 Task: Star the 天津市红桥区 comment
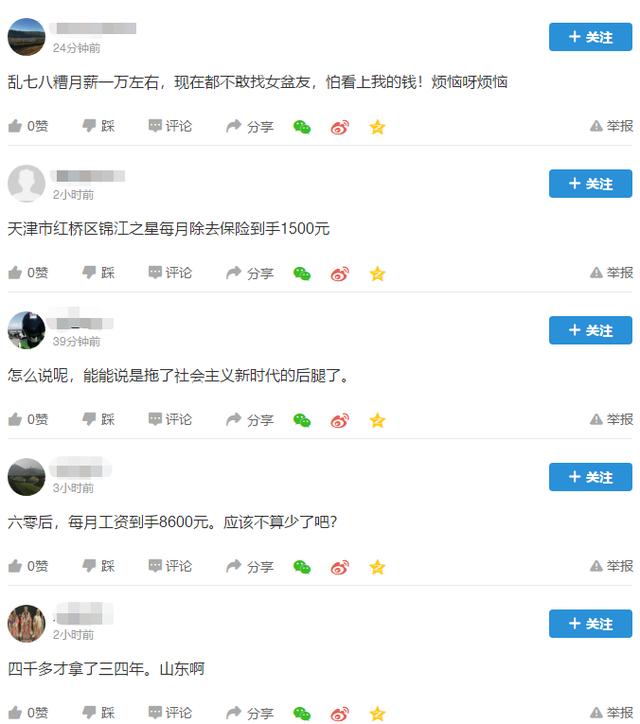pos(377,273)
